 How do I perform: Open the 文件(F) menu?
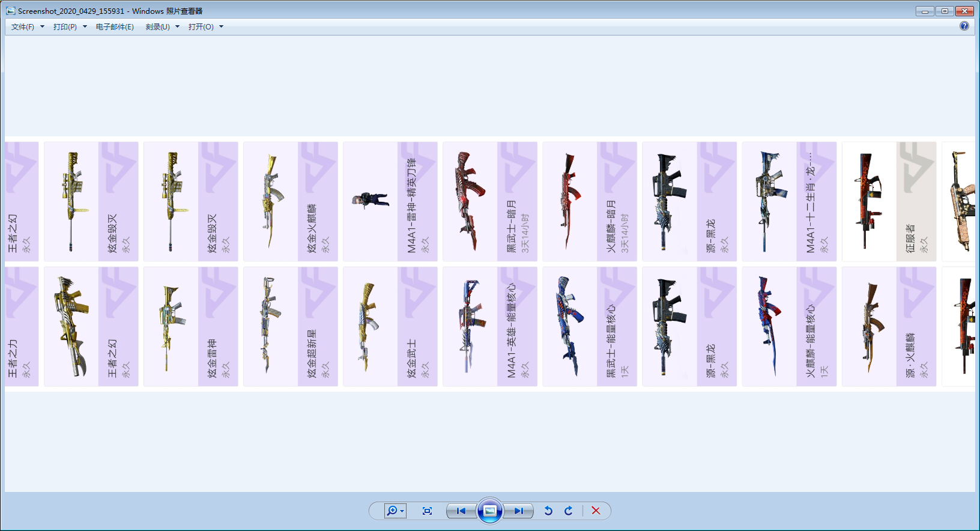coord(28,27)
